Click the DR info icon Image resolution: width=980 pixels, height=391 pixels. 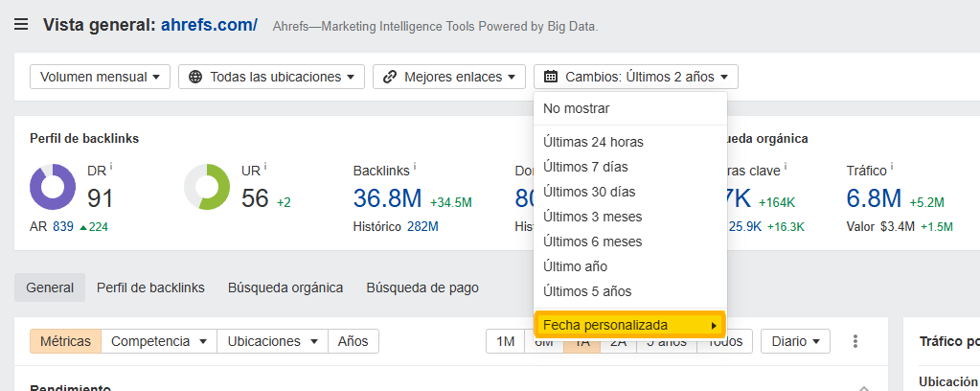[x=110, y=167]
